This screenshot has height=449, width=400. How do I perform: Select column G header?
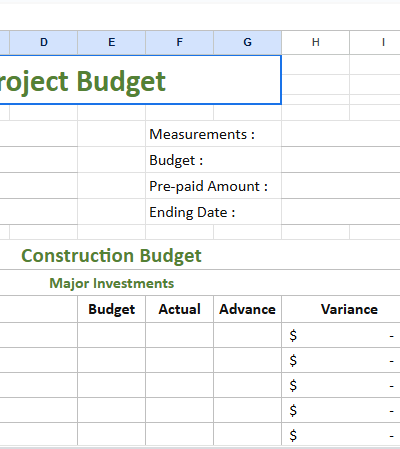pyautogui.click(x=248, y=42)
